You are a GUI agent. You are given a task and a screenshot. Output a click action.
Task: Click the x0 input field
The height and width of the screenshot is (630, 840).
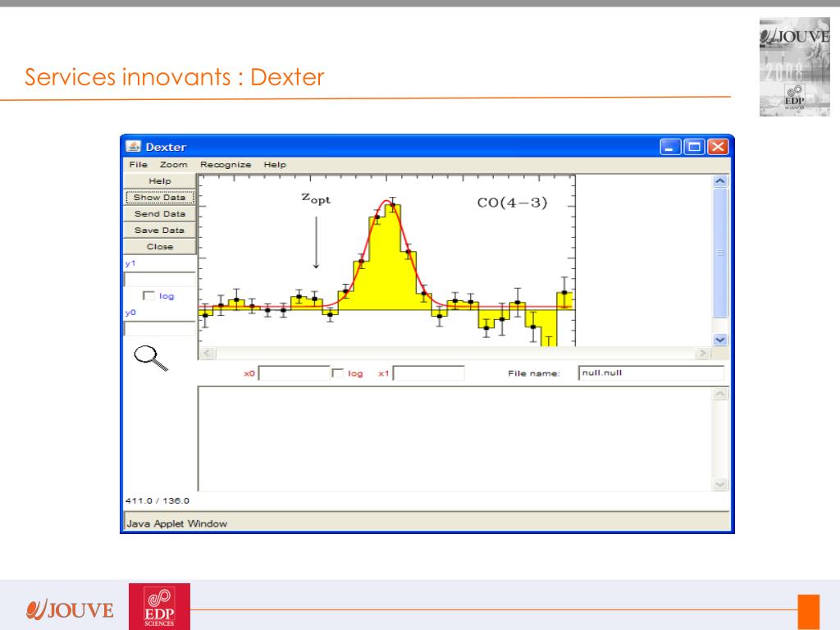pyautogui.click(x=294, y=373)
